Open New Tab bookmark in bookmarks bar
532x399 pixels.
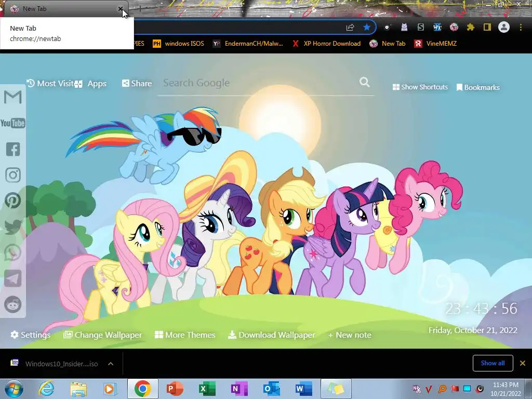point(388,44)
